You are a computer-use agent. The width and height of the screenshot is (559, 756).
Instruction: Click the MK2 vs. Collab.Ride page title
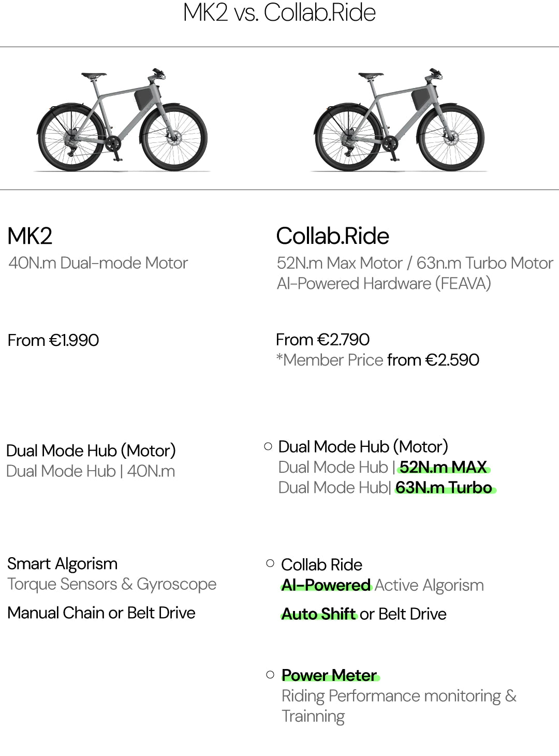(x=279, y=12)
